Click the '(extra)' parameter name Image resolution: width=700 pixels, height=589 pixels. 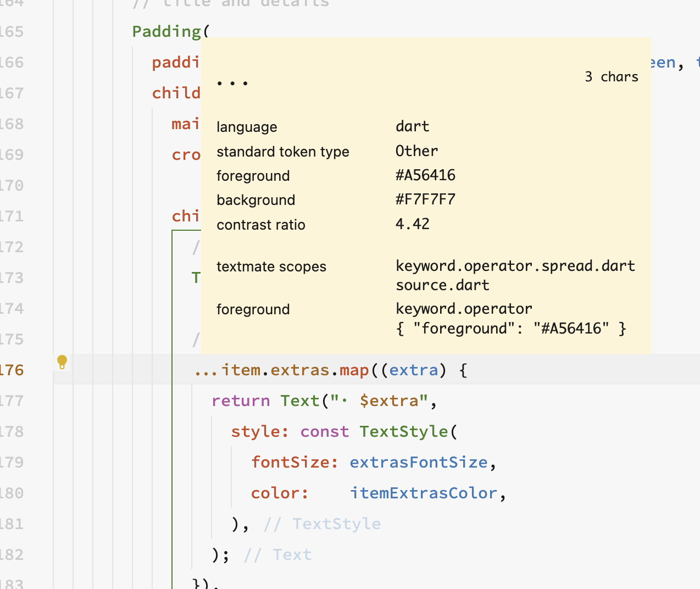coord(414,370)
